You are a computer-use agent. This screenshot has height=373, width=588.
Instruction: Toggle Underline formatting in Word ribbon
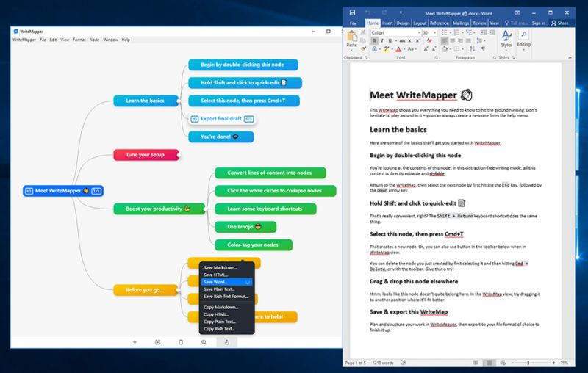click(x=390, y=40)
